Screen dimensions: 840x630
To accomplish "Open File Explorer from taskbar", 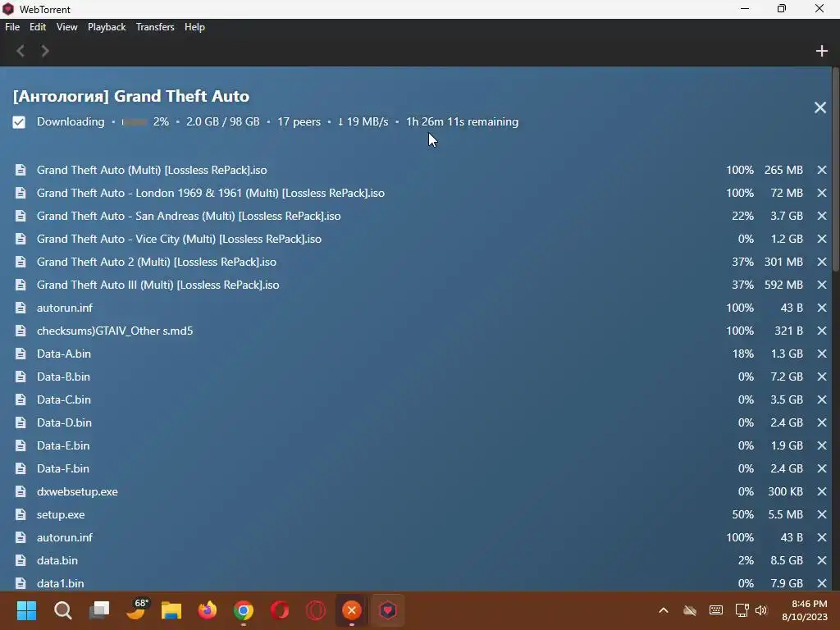I will pyautogui.click(x=171, y=610).
